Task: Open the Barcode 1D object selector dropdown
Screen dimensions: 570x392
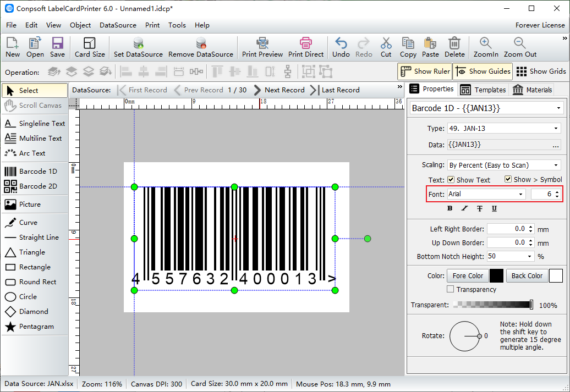Action: [558, 108]
